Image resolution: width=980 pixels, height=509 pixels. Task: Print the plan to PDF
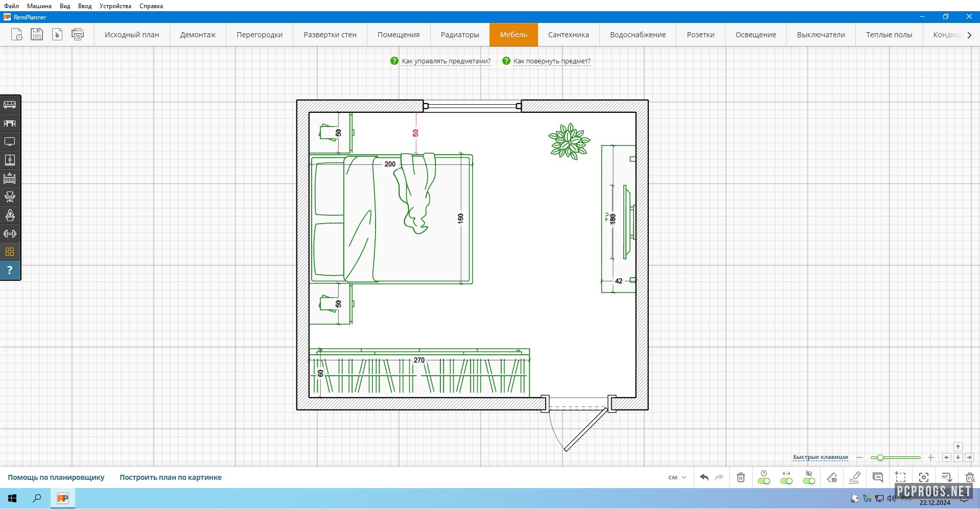point(78,34)
